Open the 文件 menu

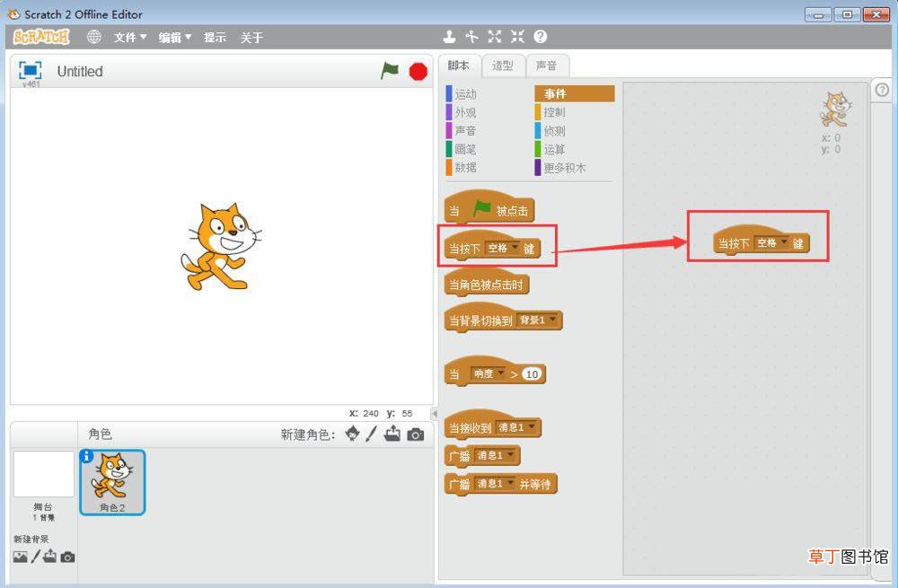click(x=130, y=37)
